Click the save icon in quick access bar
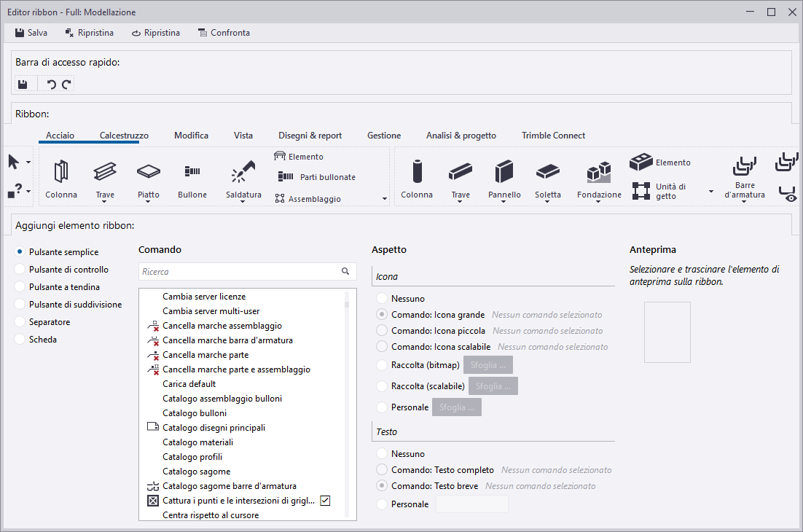This screenshot has height=532, width=803. (23, 85)
